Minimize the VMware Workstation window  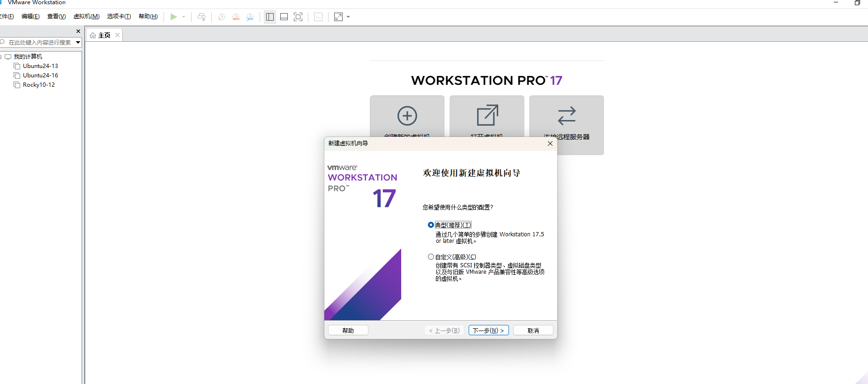(836, 2)
